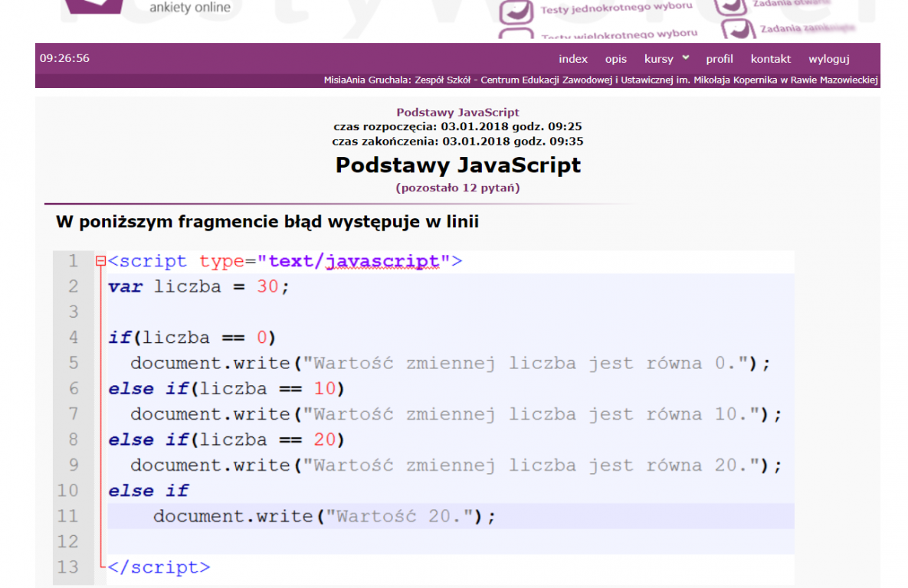Click the 'var liczba = 30;' code line

click(x=198, y=286)
